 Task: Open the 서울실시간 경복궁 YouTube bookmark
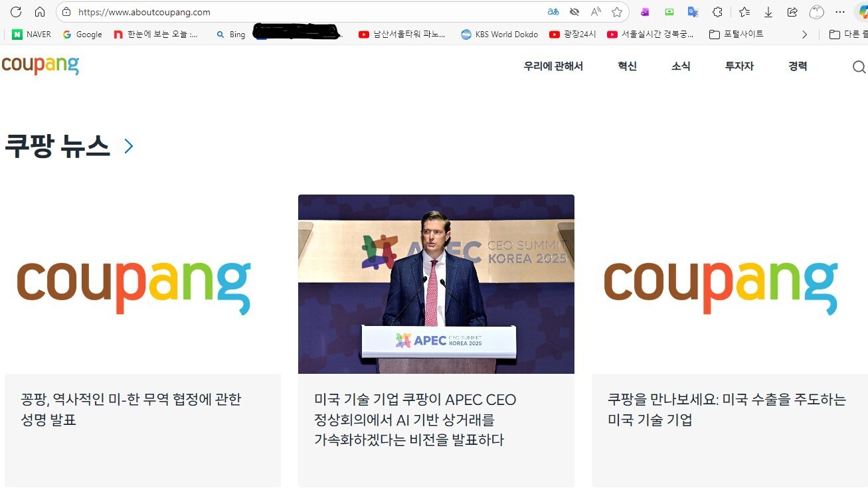coord(651,35)
